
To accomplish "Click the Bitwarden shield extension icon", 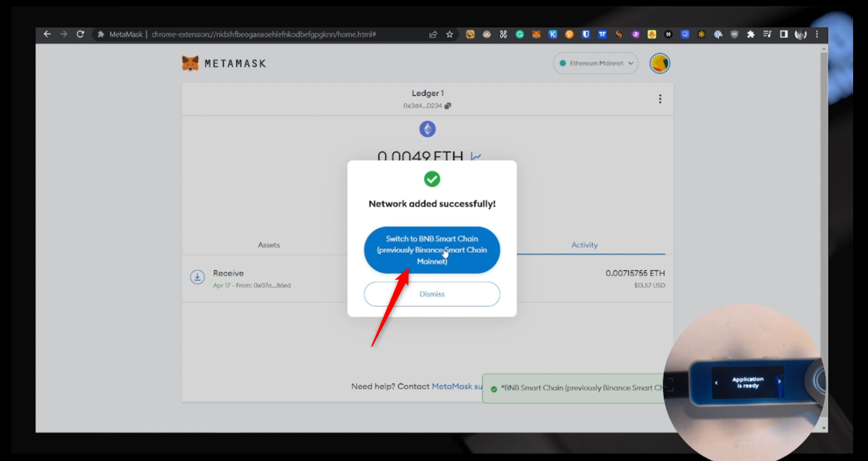I will pos(585,35).
